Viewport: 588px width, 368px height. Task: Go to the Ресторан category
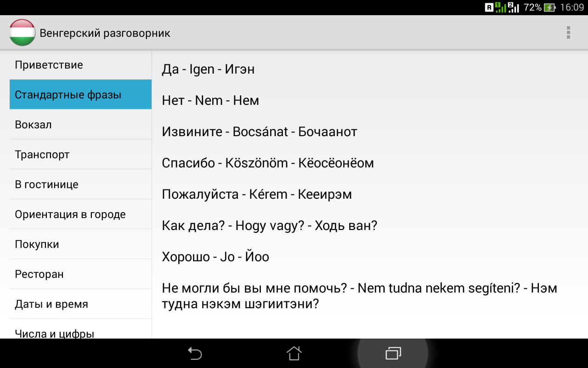tap(80, 274)
